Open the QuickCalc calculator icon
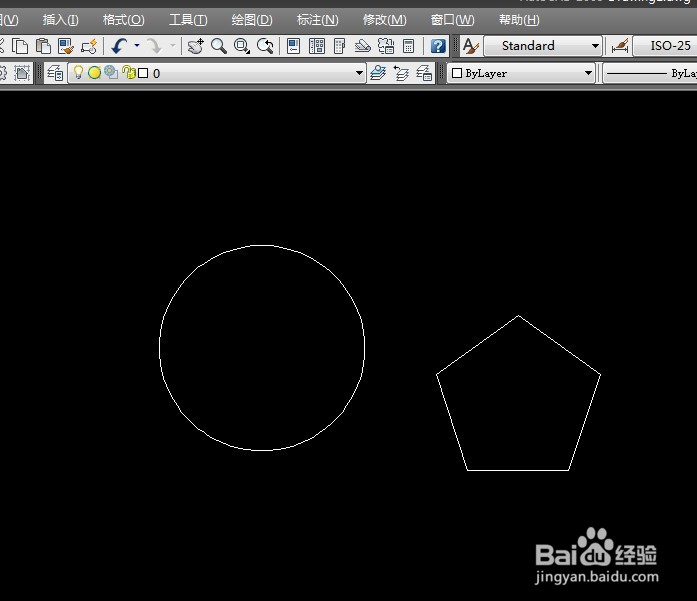697x601 pixels. tap(409, 46)
